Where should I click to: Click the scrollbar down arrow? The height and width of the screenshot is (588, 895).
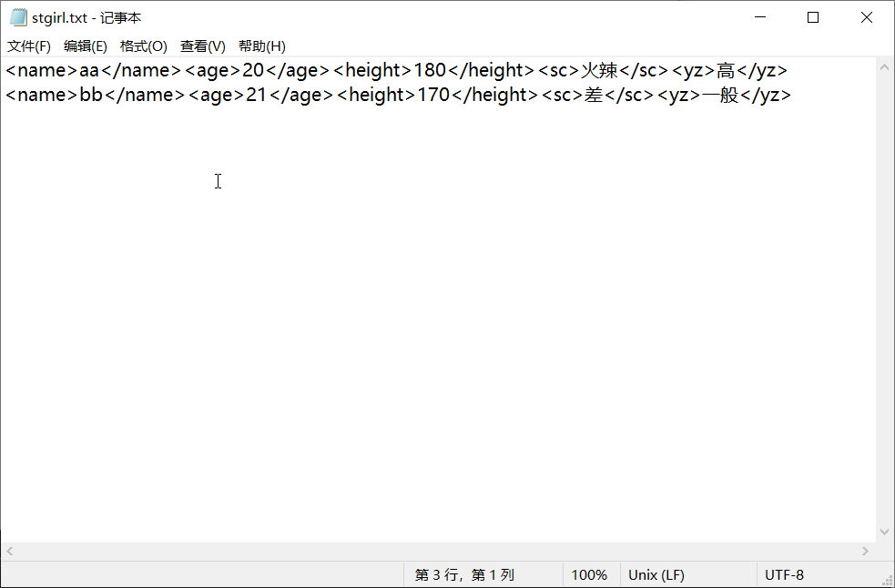(884, 532)
